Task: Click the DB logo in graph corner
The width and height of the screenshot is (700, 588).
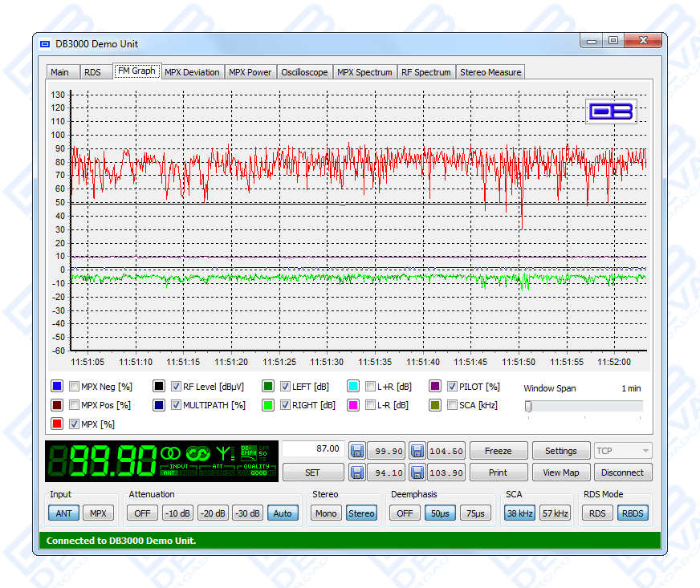Action: (x=611, y=112)
